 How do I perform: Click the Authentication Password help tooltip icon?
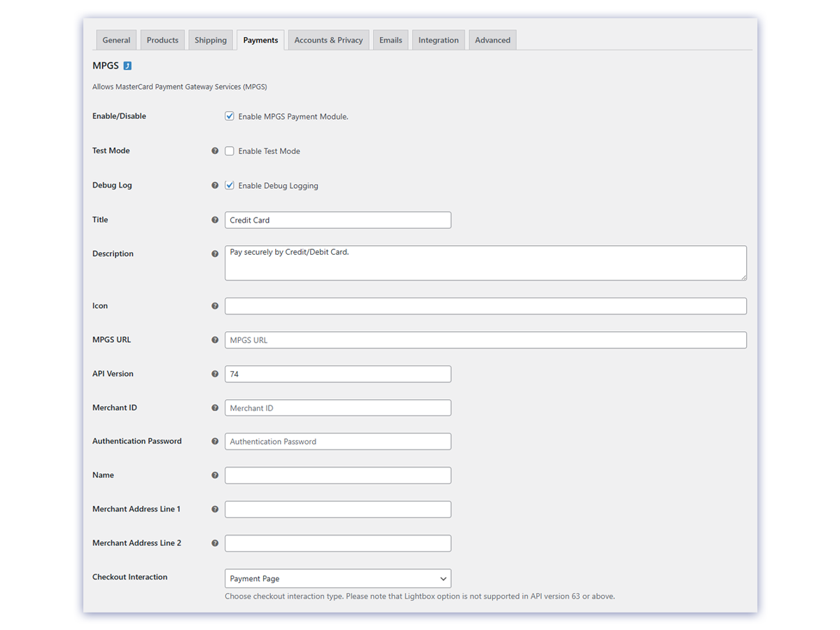point(215,441)
